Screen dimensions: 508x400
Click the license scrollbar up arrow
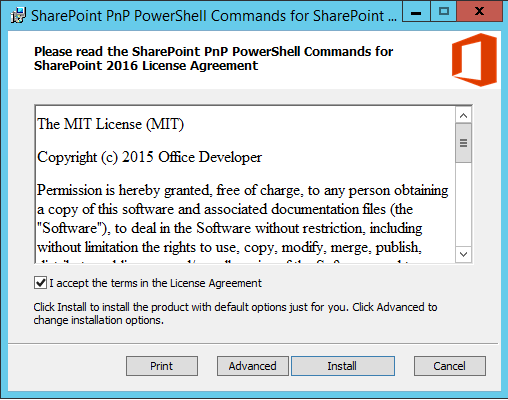coord(463,115)
